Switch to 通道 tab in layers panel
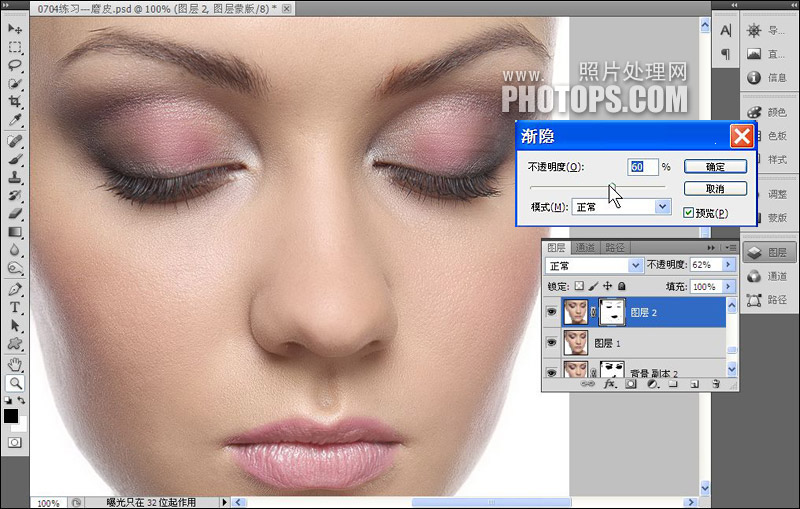The width and height of the screenshot is (800, 509). tap(585, 247)
